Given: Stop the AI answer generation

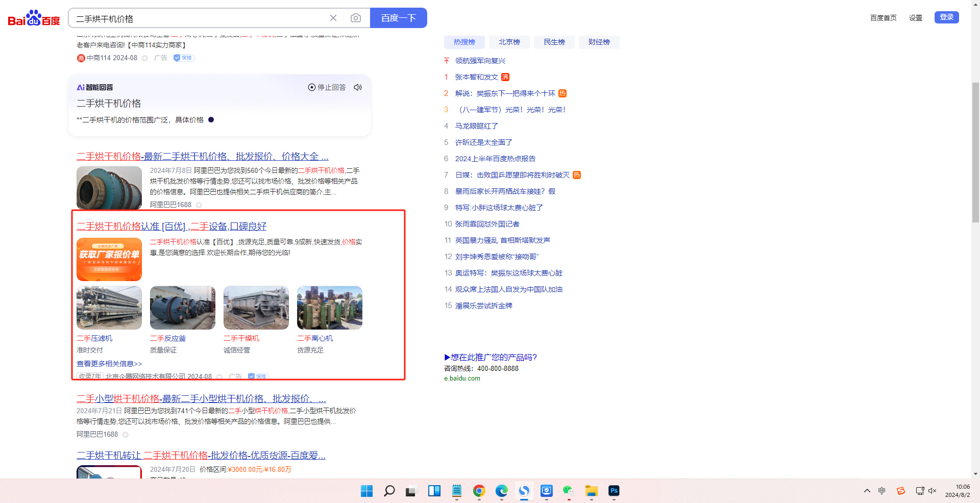Looking at the screenshot, I should point(327,87).
